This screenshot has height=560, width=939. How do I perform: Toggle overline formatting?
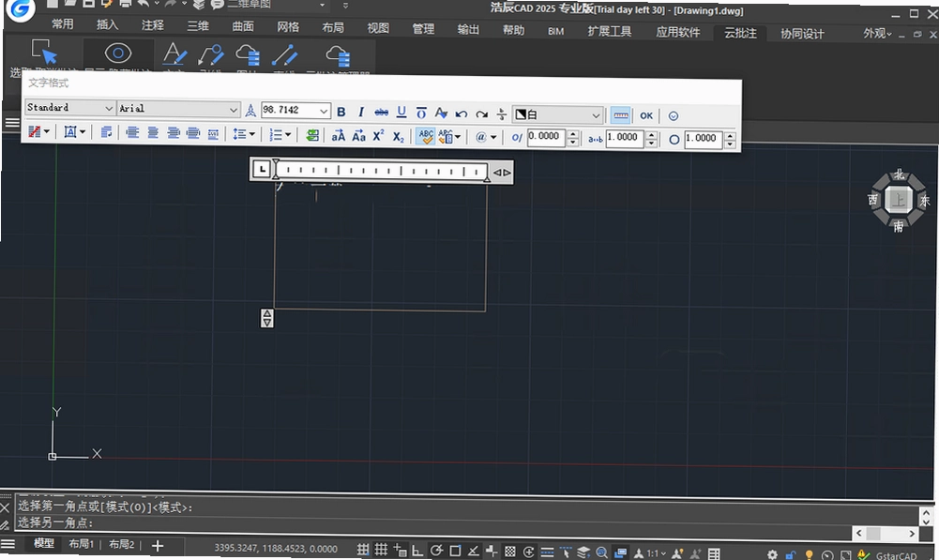(421, 113)
